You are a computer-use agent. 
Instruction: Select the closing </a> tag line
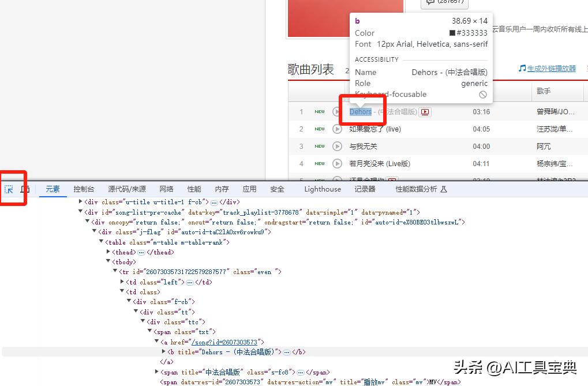167,362
